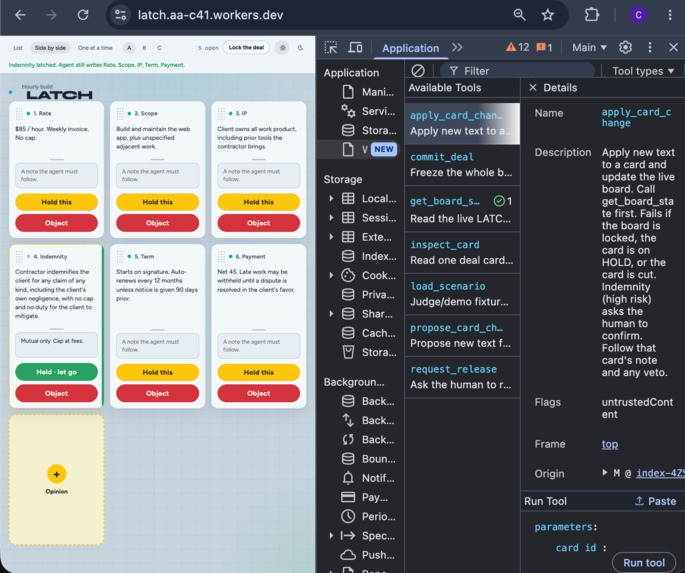Open DevTools customize three-dot menu
Screen dimensions: 685x573
[x=650, y=47]
